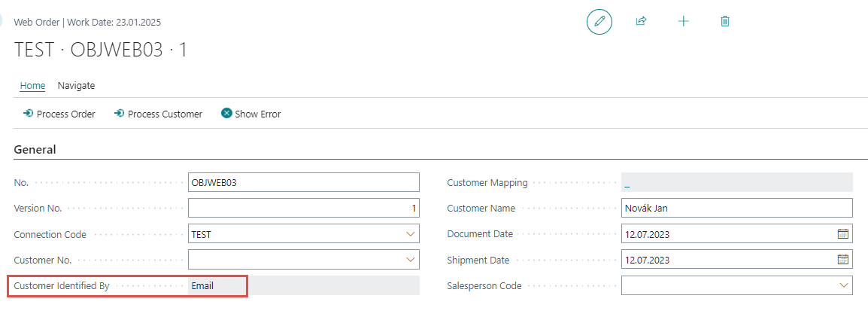Run the Process Customer action
Screen dimensions: 868x323
158,114
